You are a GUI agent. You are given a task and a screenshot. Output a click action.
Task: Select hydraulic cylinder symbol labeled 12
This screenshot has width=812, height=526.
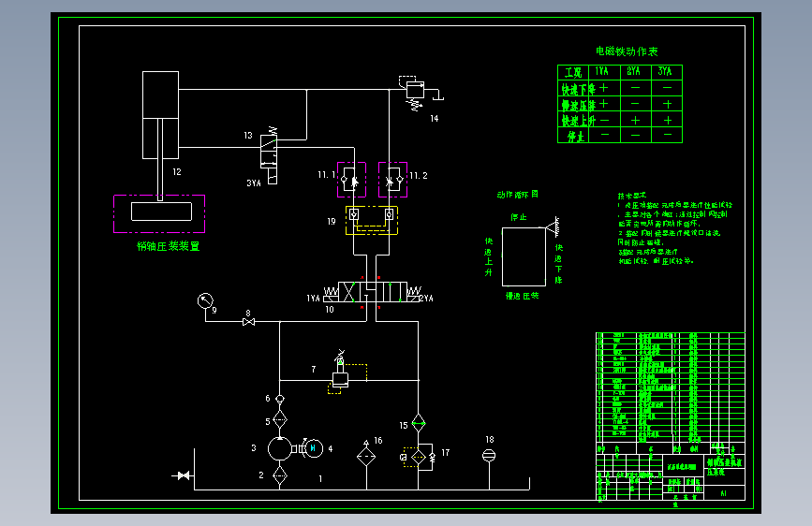tap(160, 115)
